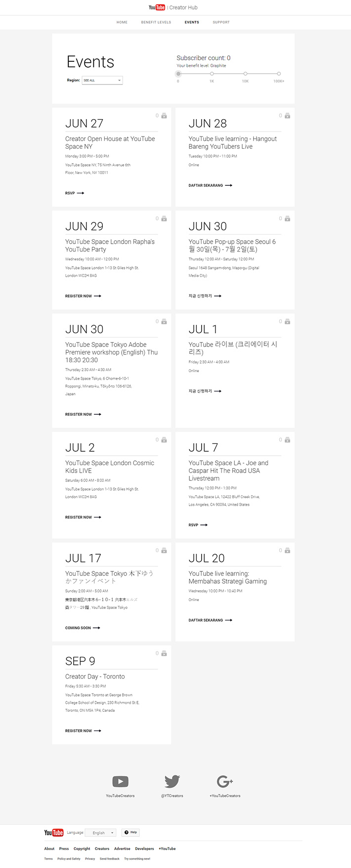Go to the Support tab

pos(221,22)
